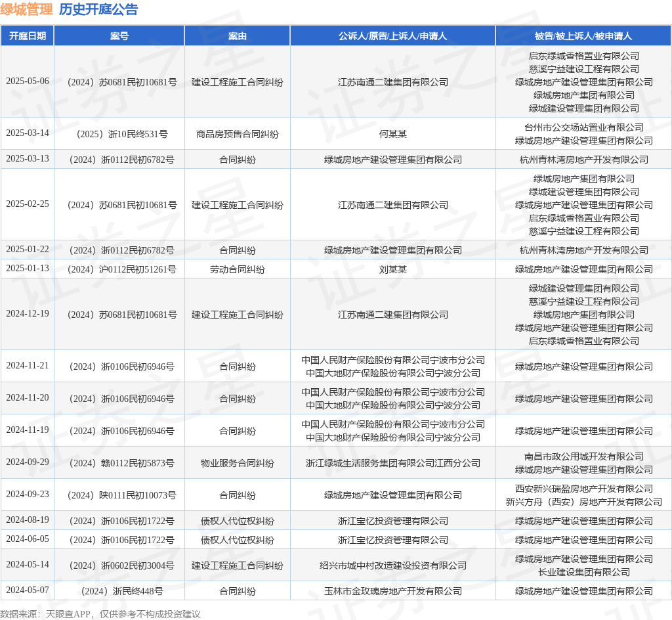Image resolution: width=672 pixels, height=620 pixels.
Task: Click the date 2024-11-20
Action: (x=28, y=397)
